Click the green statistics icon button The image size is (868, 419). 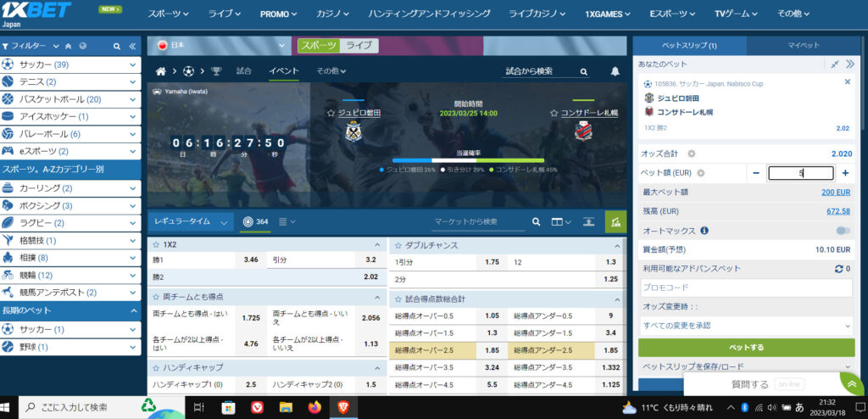[615, 221]
